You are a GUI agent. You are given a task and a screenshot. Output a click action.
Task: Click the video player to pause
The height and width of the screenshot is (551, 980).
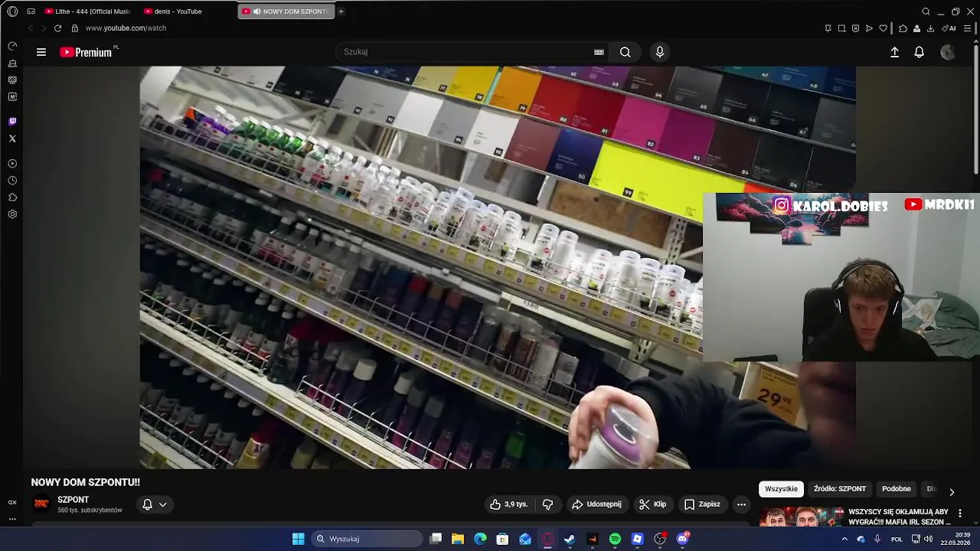[x=498, y=268]
